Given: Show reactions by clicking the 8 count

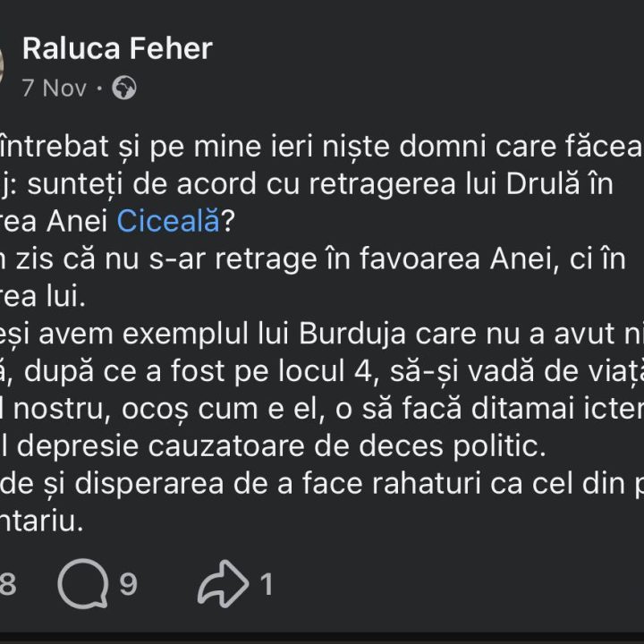Looking at the screenshot, I should [7, 584].
